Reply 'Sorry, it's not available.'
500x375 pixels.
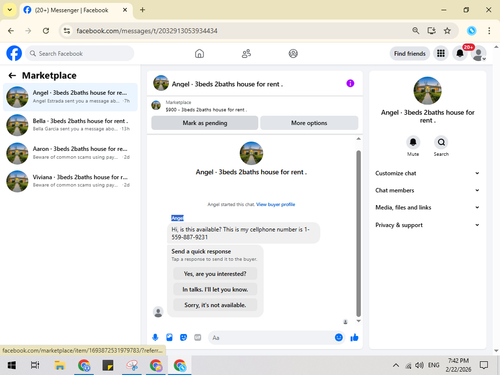pos(215,305)
